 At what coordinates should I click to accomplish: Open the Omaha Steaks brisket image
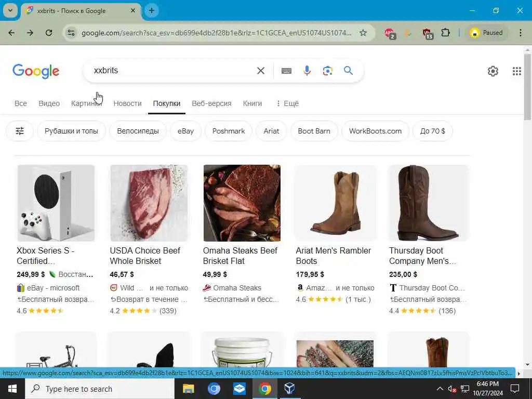pyautogui.click(x=242, y=203)
